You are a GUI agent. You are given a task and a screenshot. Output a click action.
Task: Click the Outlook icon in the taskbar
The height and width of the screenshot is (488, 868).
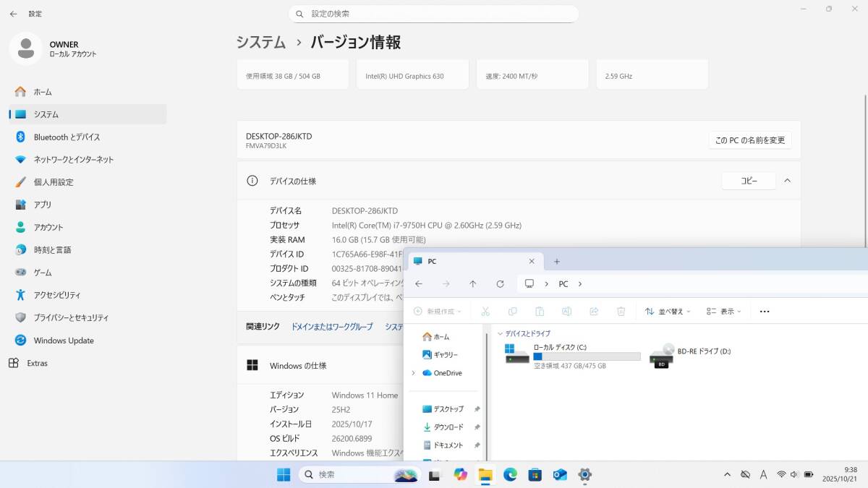tap(560, 474)
